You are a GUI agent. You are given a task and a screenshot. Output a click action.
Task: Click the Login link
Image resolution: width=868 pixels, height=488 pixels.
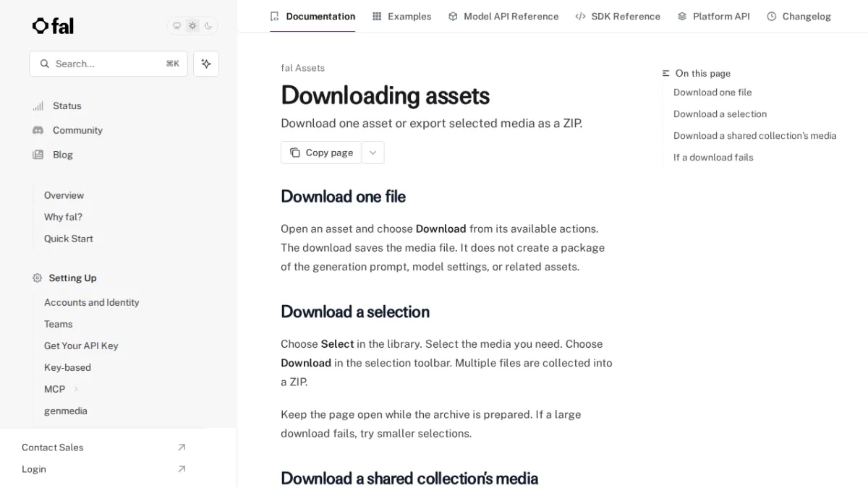[33, 469]
